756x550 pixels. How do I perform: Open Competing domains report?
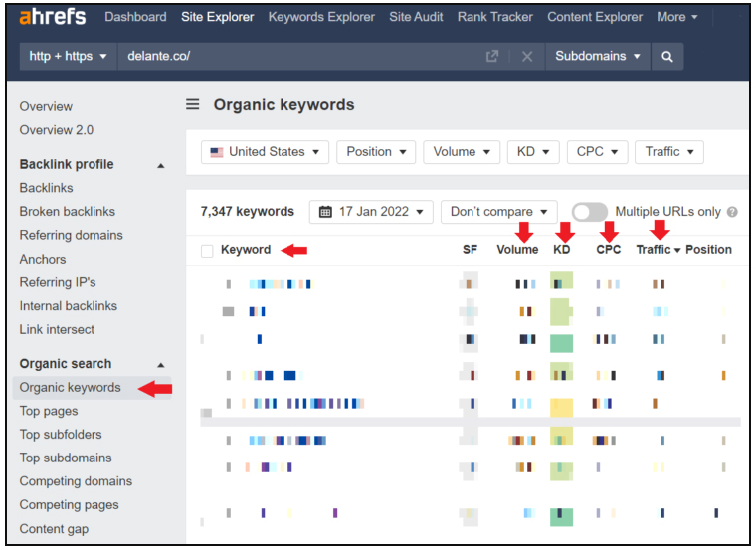tap(76, 481)
